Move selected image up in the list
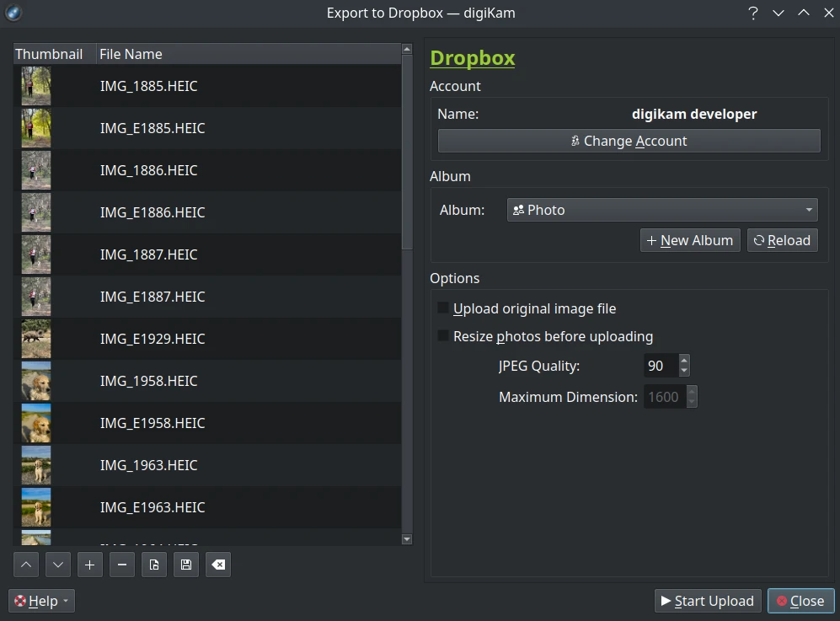Image resolution: width=840 pixels, height=621 pixels. (x=25, y=565)
